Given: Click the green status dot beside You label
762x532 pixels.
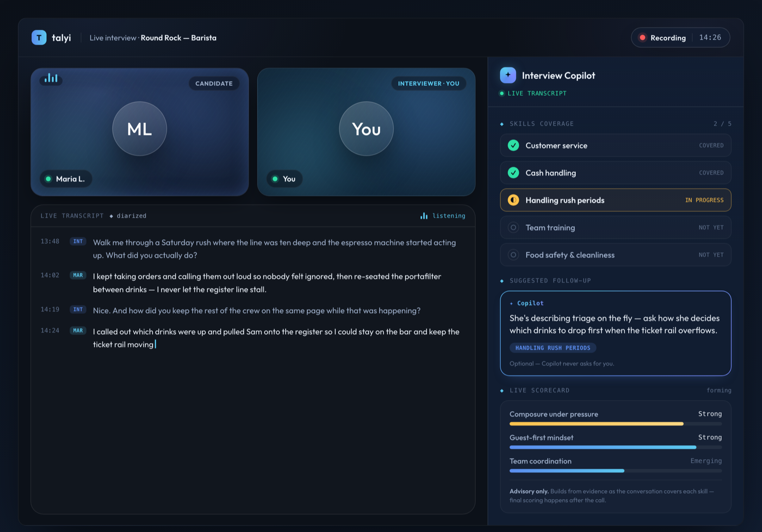Looking at the screenshot, I should pyautogui.click(x=275, y=179).
